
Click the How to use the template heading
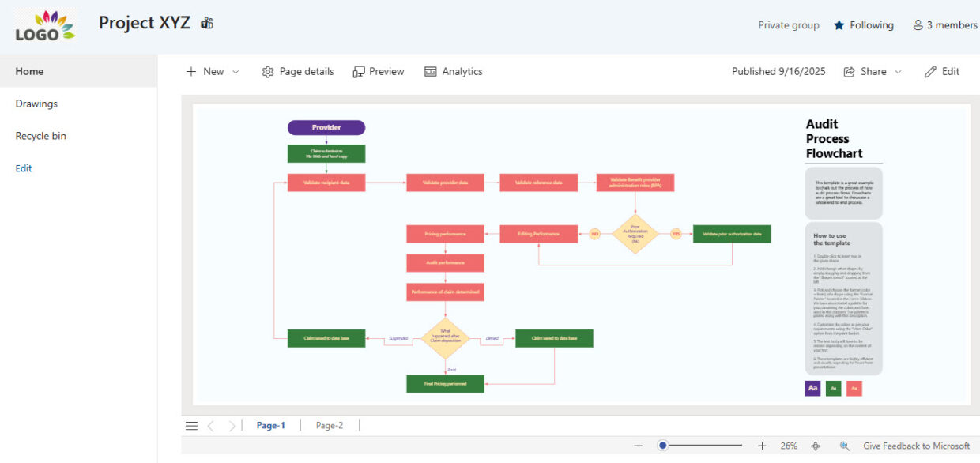(832, 239)
